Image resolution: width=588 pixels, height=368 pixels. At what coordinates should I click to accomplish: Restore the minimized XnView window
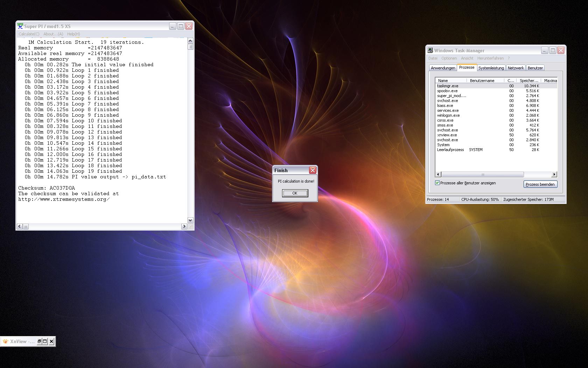(x=39, y=341)
